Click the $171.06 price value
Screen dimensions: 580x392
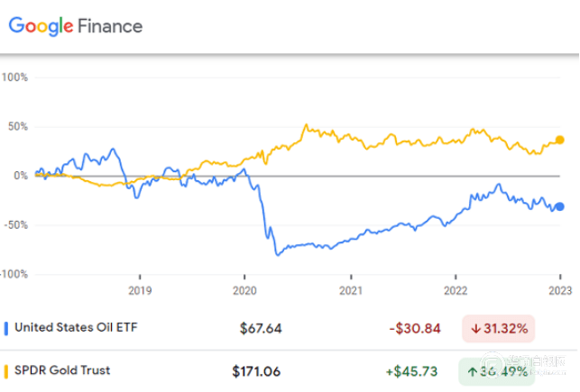pyautogui.click(x=257, y=370)
